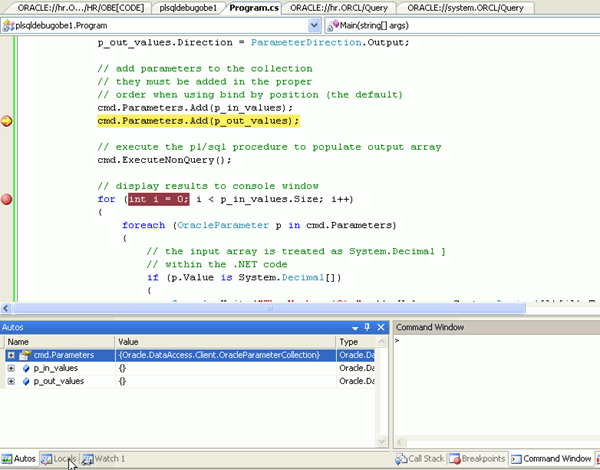This screenshot has width=600, height=470.
Task: Show the Call Stack tab
Action: click(419, 458)
